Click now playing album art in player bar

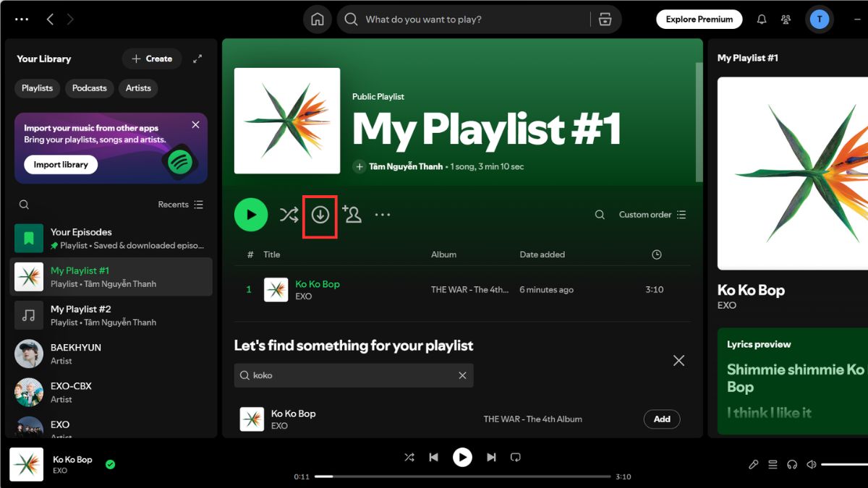pos(26,464)
